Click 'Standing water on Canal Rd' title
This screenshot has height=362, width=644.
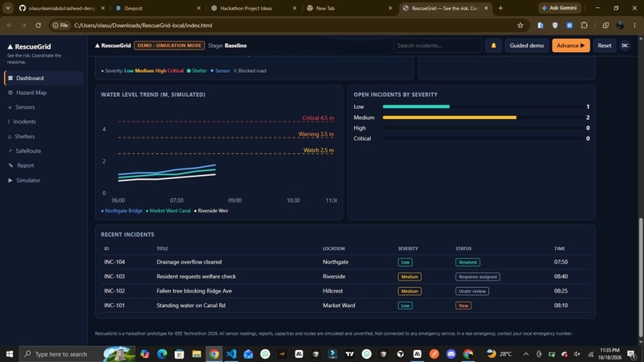[x=191, y=305]
